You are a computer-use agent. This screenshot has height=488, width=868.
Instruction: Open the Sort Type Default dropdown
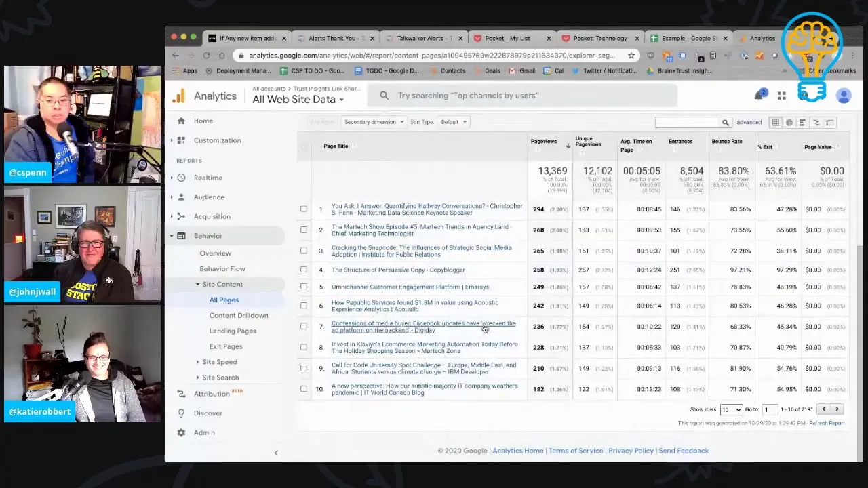453,122
